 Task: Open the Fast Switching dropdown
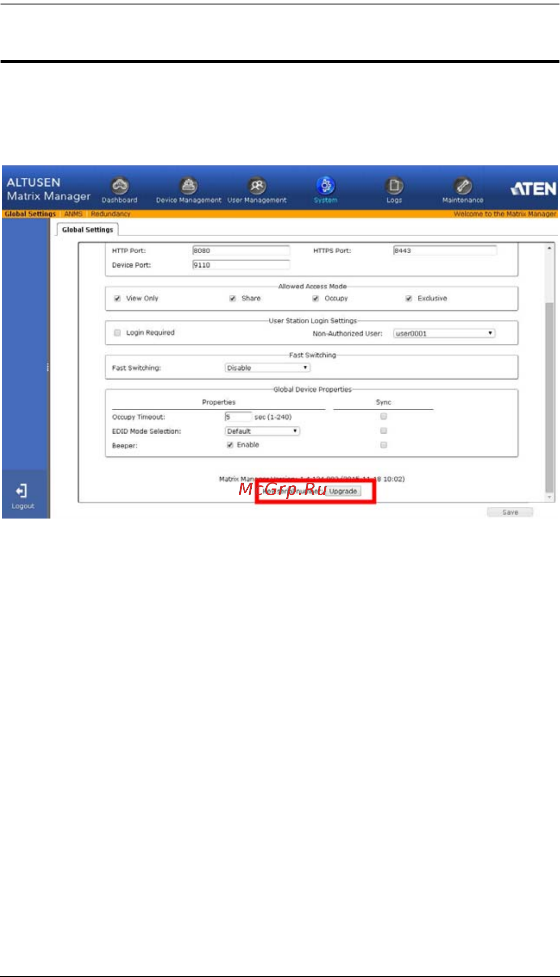(x=267, y=368)
